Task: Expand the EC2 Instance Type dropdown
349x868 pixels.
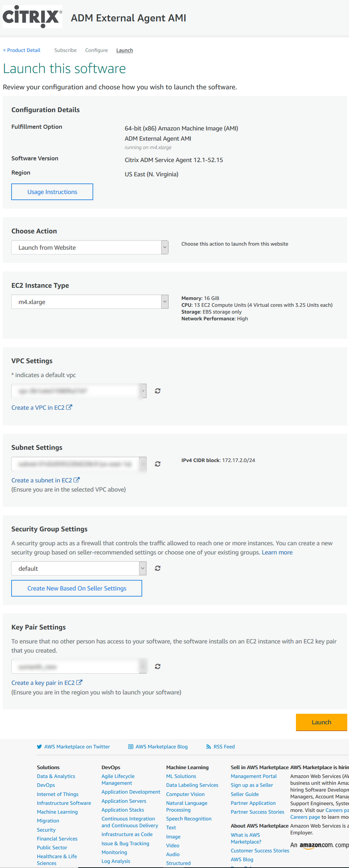Action: pyautogui.click(x=90, y=302)
